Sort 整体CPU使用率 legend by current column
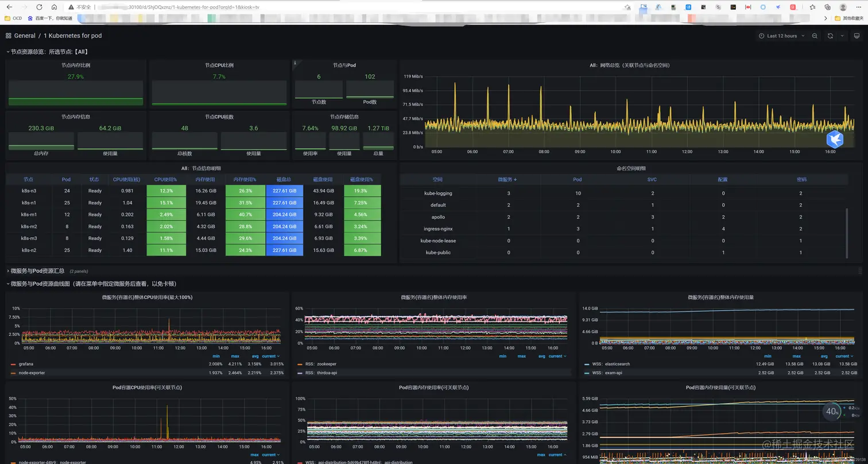The width and height of the screenshot is (868, 464). click(271, 357)
